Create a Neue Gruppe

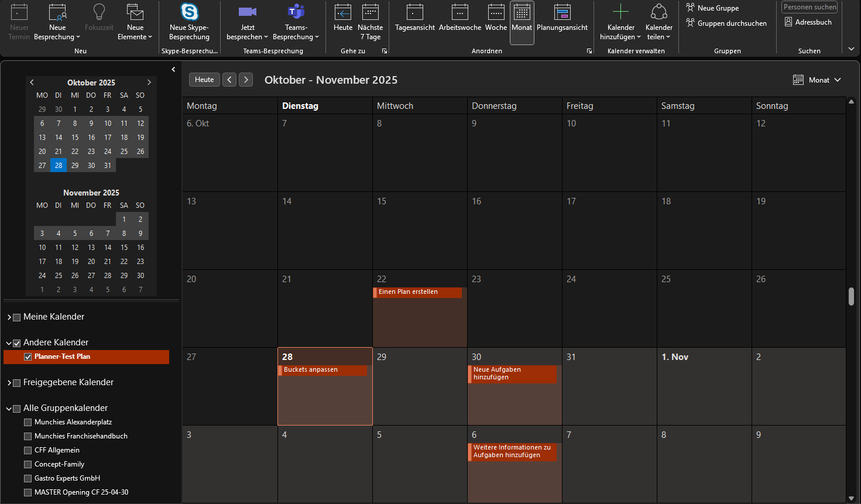point(712,8)
